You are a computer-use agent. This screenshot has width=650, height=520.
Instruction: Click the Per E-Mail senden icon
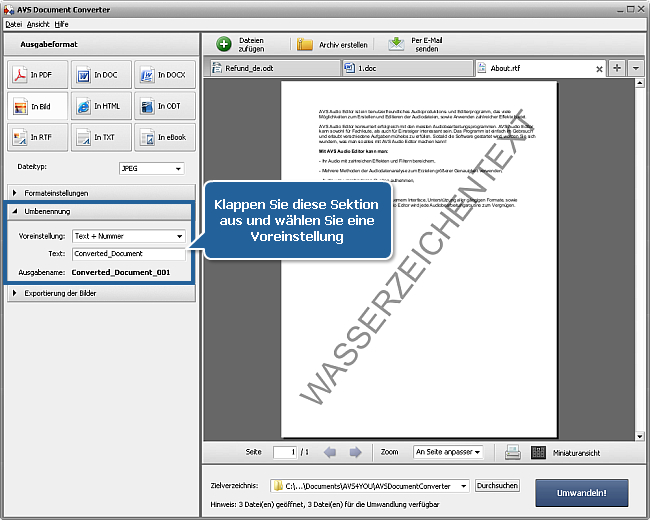pyautogui.click(x=396, y=44)
